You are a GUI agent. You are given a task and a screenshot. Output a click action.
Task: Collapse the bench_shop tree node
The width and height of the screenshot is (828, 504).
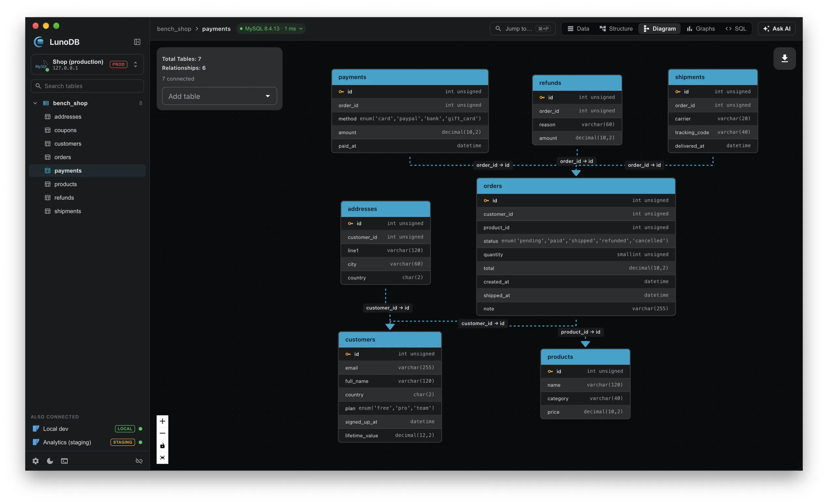click(35, 103)
